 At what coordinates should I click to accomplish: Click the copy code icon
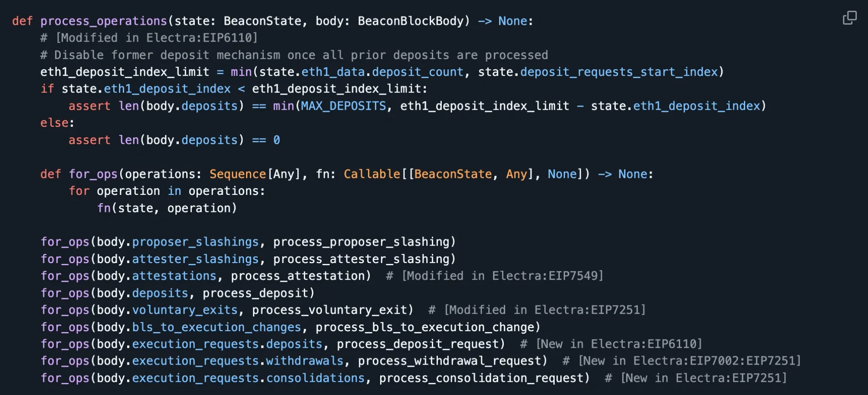(849, 18)
